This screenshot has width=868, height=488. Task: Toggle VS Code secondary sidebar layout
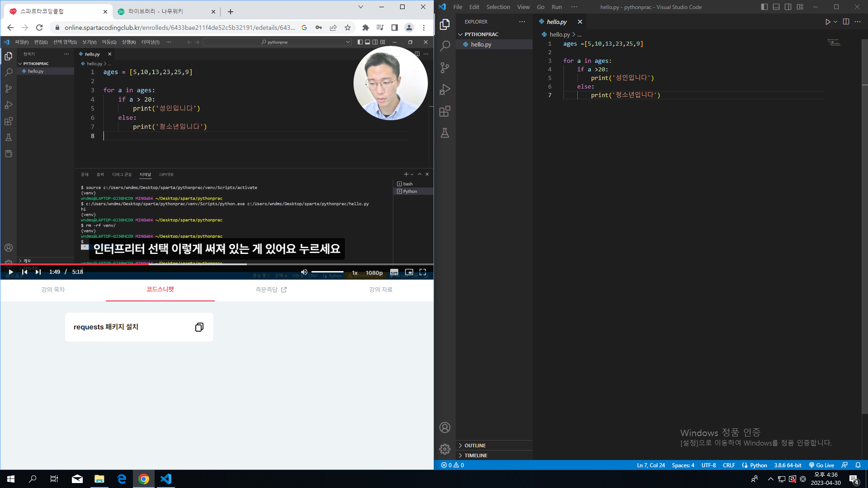pos(788,7)
